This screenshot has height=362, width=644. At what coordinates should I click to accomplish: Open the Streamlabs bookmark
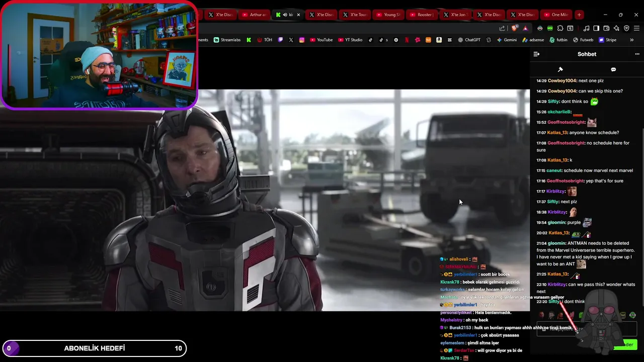pos(227,40)
